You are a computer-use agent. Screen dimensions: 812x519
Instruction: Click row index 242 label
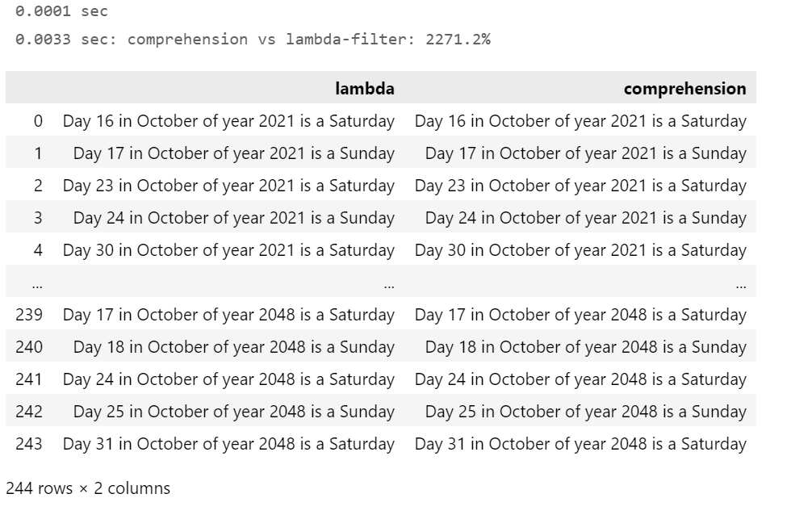[29, 412]
